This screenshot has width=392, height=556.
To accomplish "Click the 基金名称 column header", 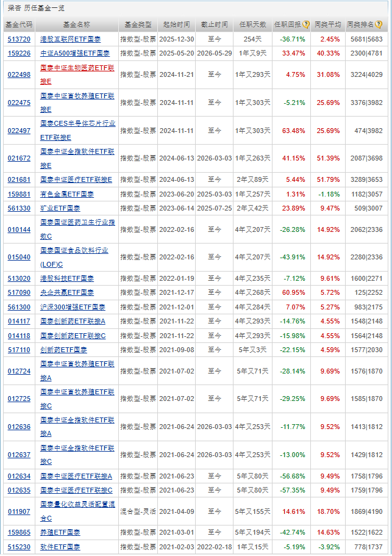I will 77,24.
